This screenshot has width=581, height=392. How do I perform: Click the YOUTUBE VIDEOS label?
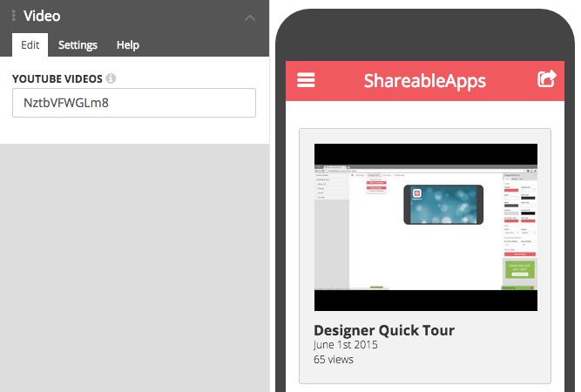[x=57, y=79]
